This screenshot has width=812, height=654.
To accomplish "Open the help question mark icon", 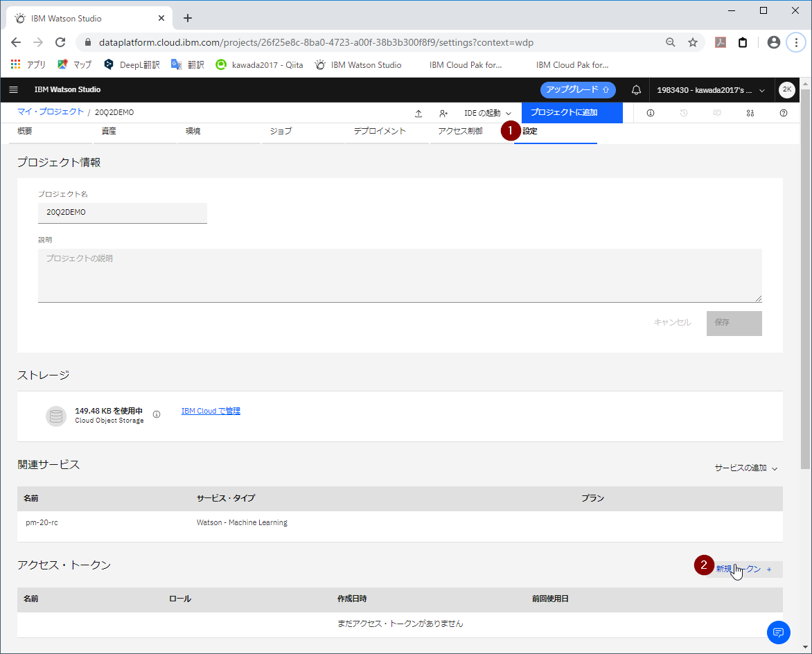I will coord(784,113).
